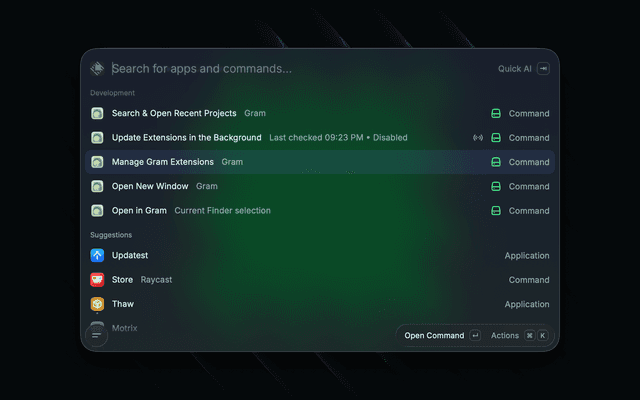
Task: Launch the Updatest application
Action: click(x=320, y=256)
